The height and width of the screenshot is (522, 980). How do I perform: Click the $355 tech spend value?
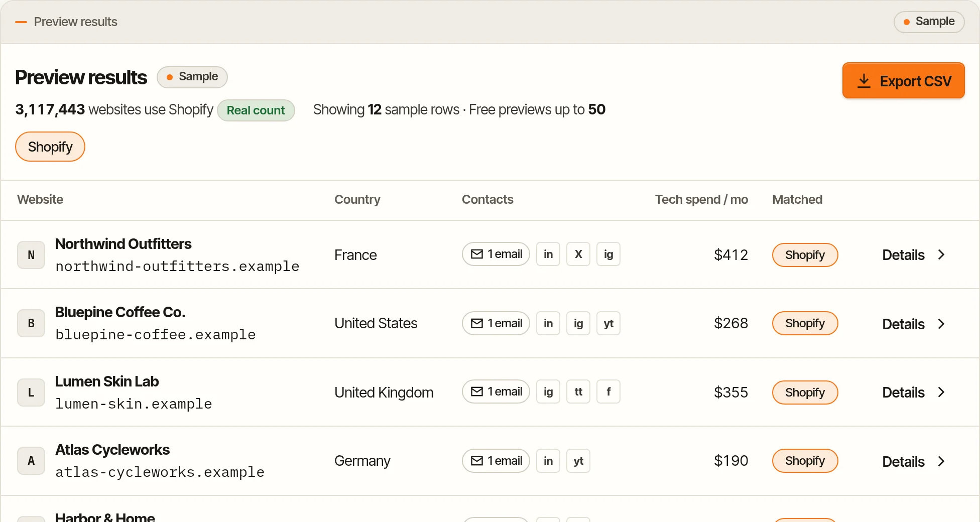pos(731,393)
